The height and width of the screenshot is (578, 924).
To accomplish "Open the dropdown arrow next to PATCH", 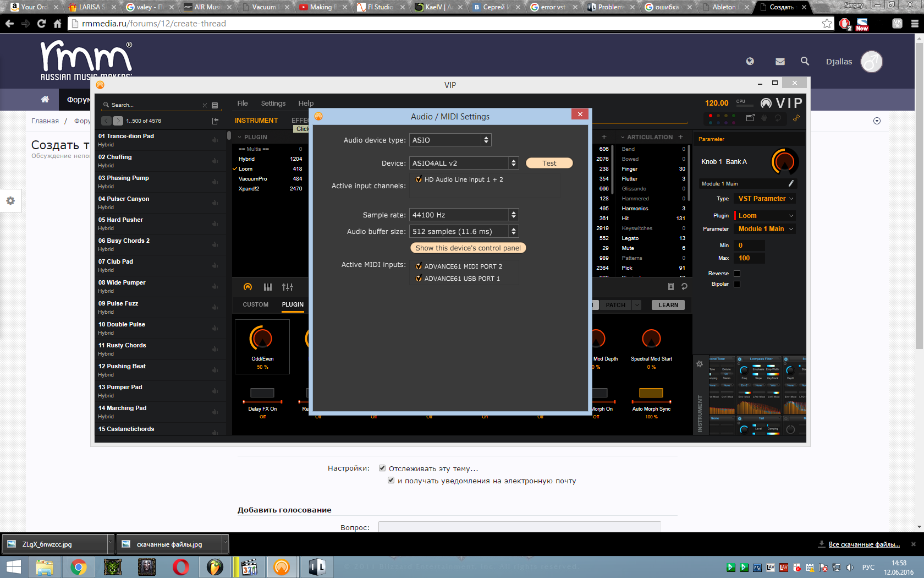I will (x=637, y=305).
